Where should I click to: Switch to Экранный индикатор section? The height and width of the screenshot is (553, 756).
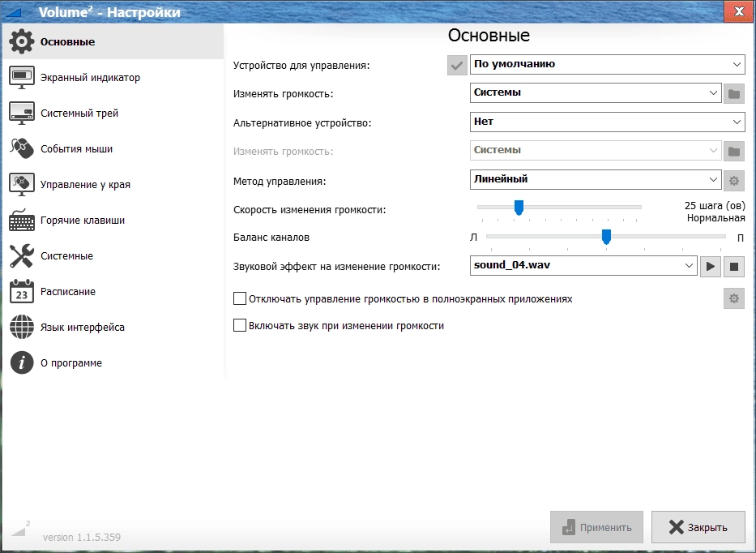coord(113,77)
